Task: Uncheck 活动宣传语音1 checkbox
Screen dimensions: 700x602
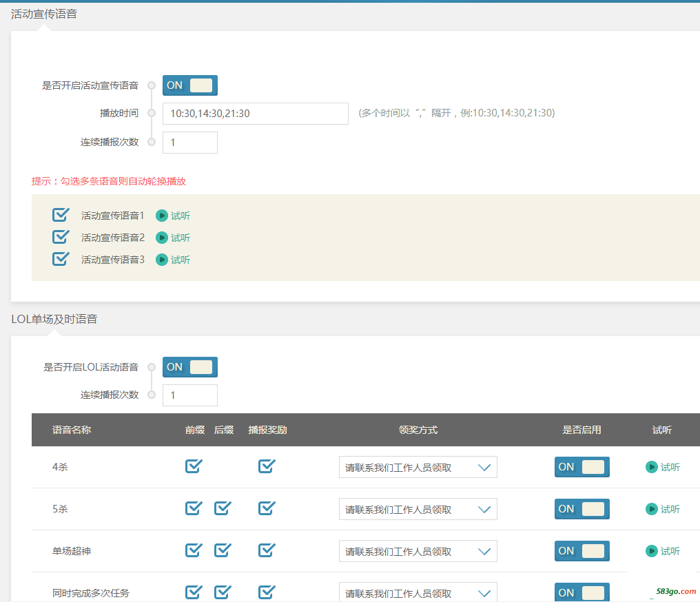Action: (x=61, y=215)
